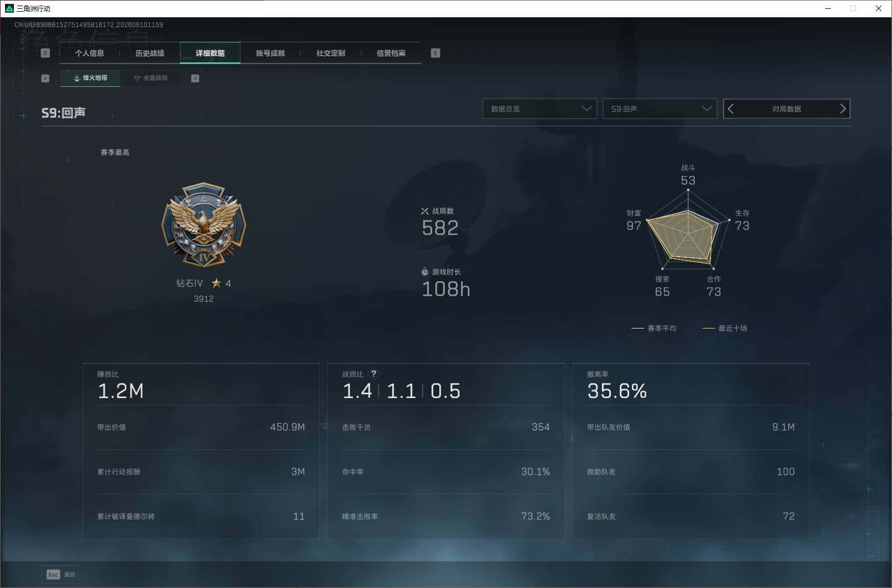This screenshot has width=892, height=588.
Task: Click the 精准击败率 value 73.2%
Action: coord(536,516)
